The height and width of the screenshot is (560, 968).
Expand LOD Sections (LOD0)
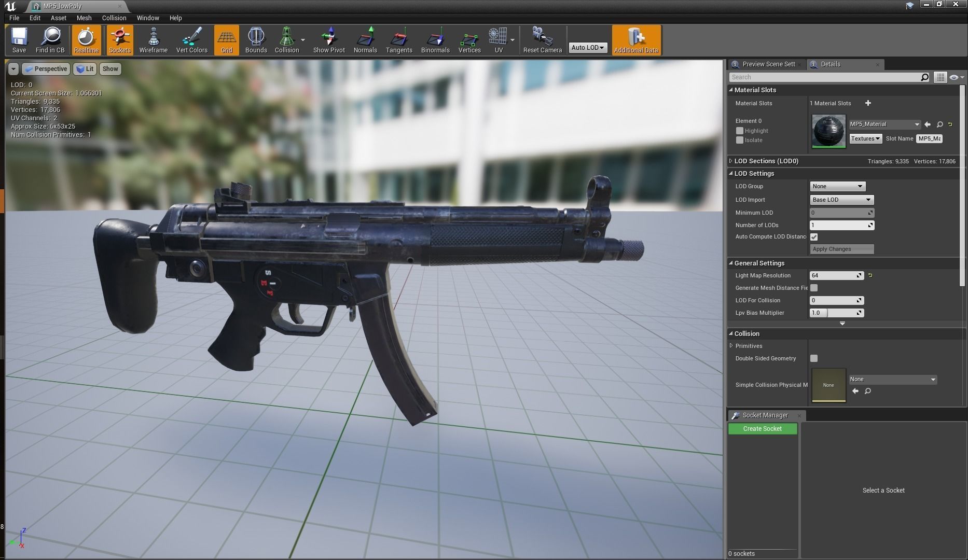pos(731,161)
